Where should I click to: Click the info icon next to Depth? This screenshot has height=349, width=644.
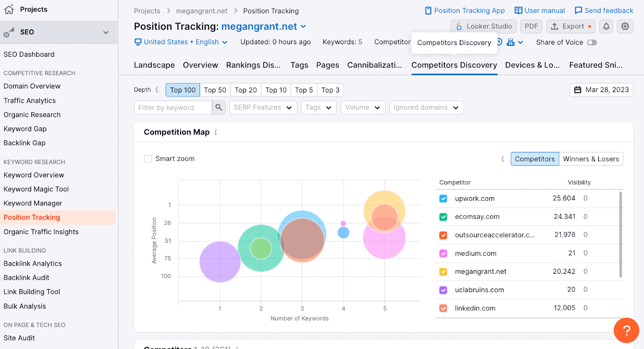tap(157, 90)
